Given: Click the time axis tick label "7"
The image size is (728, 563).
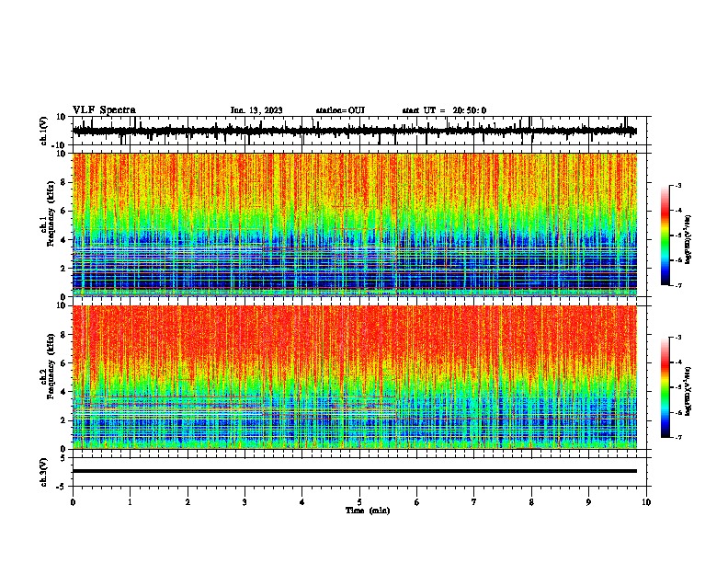Looking at the screenshot, I should click(474, 502).
